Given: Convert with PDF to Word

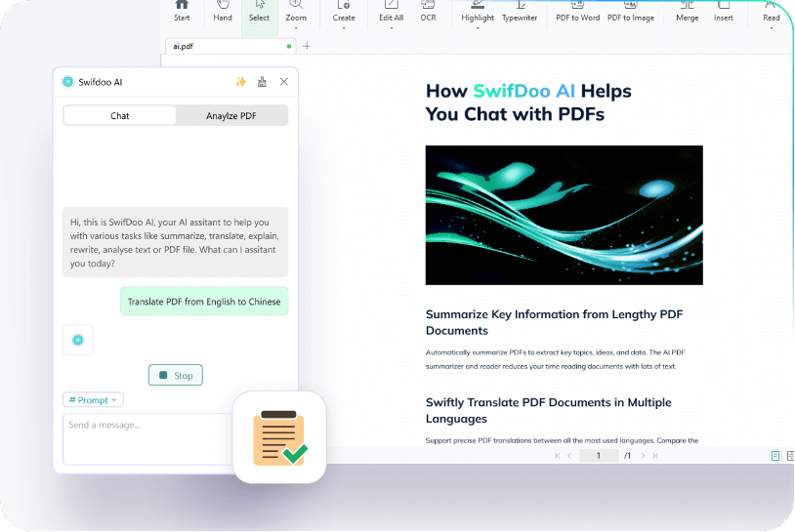Looking at the screenshot, I should point(577,12).
